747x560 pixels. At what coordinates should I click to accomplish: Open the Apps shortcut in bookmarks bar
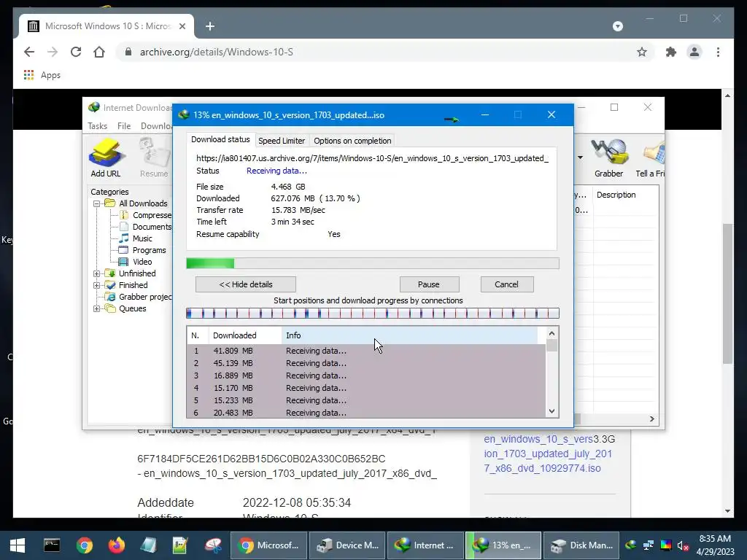tap(42, 75)
